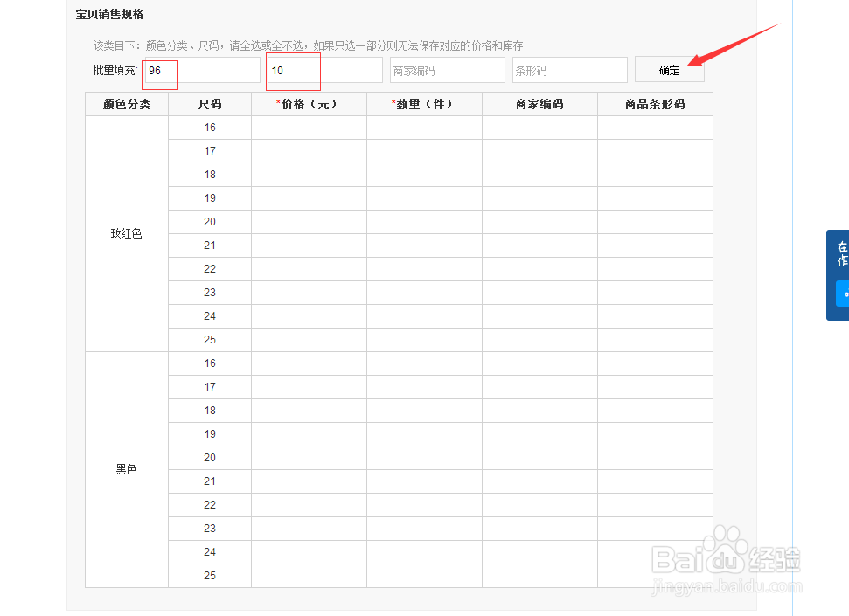Click price cell for 玫红色 size 20
Viewport: 849px width, 616px height.
309,222
